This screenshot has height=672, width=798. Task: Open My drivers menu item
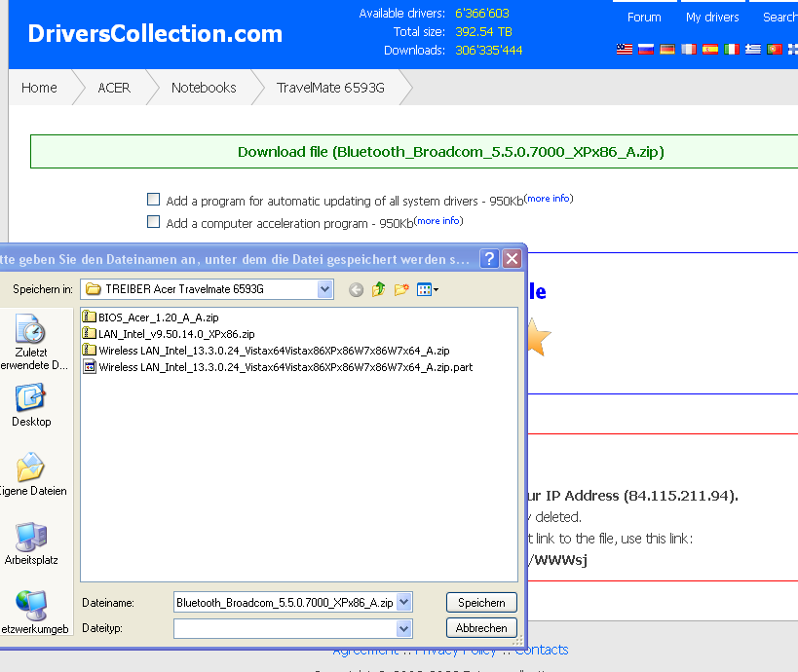712,18
